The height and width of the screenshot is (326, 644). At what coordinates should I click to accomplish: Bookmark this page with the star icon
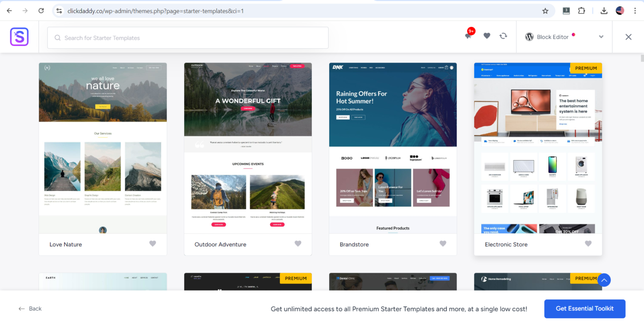pyautogui.click(x=545, y=11)
